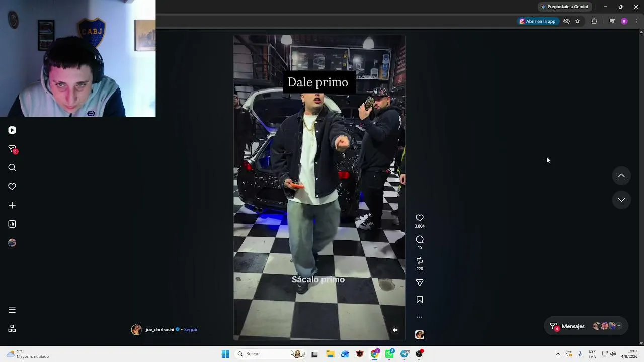This screenshot has width=644, height=362.
Task: Open the Mensajes floating panel
Action: coord(587,326)
